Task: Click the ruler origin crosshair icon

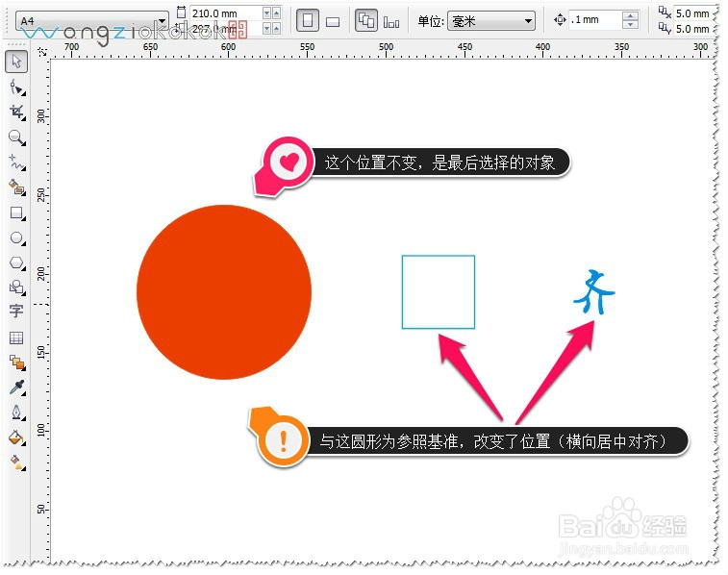Action: tap(42, 52)
